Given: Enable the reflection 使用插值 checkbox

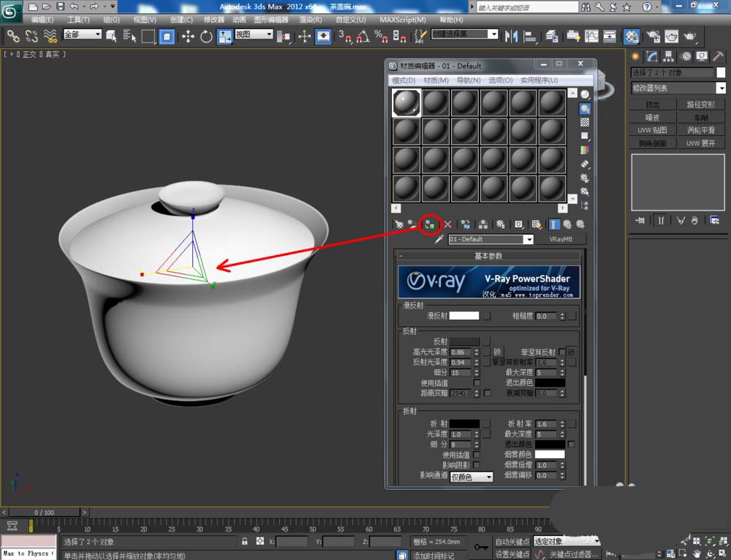Looking at the screenshot, I should 477,382.
